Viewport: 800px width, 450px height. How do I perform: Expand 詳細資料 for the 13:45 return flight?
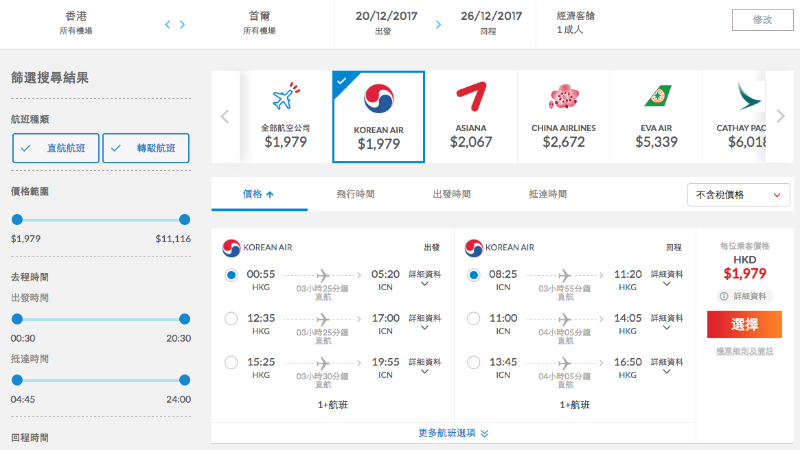point(667,366)
